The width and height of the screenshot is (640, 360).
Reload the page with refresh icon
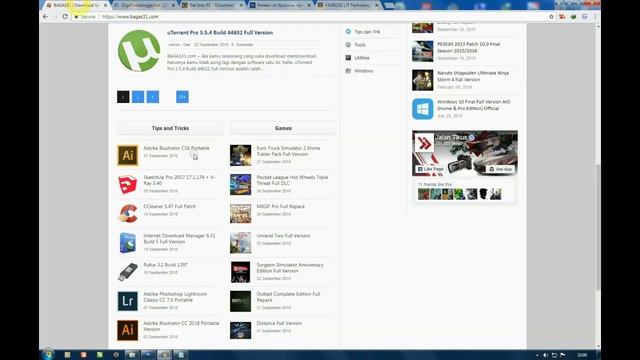pyautogui.click(x=65, y=17)
